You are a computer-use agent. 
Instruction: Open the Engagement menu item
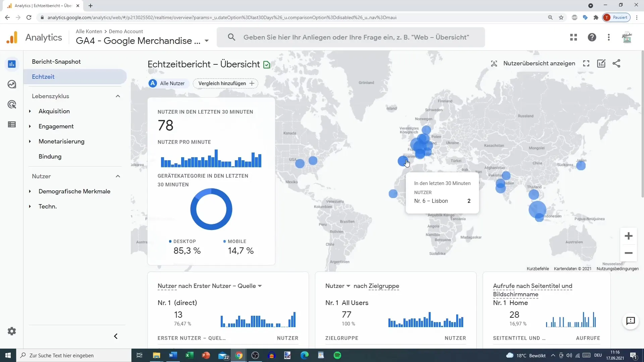click(x=56, y=126)
